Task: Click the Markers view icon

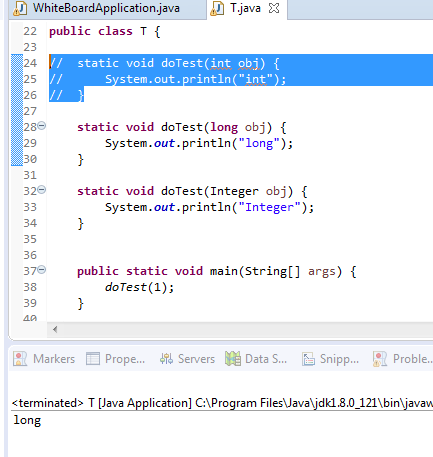Action: (x=20, y=359)
